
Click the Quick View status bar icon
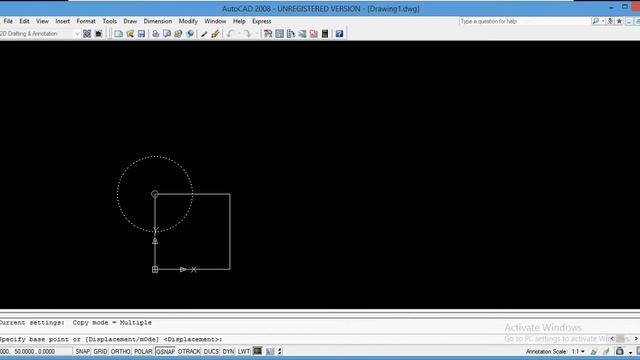click(x=270, y=351)
